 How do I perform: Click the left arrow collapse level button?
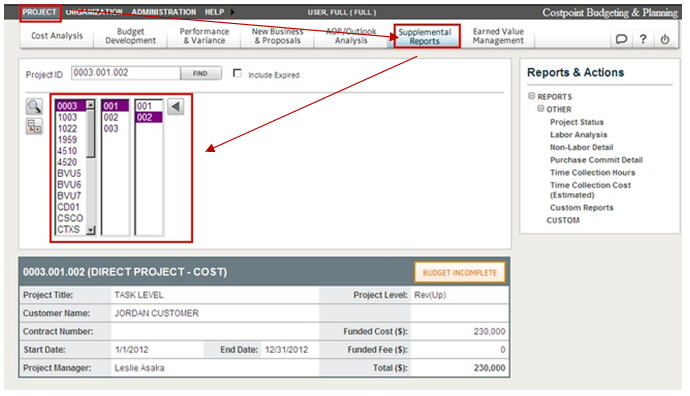coord(176,106)
